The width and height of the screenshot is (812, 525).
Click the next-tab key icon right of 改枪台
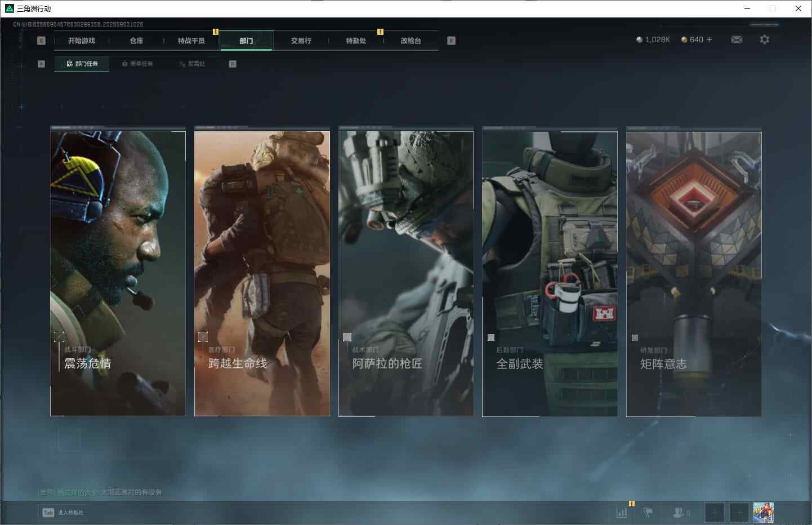pos(451,41)
